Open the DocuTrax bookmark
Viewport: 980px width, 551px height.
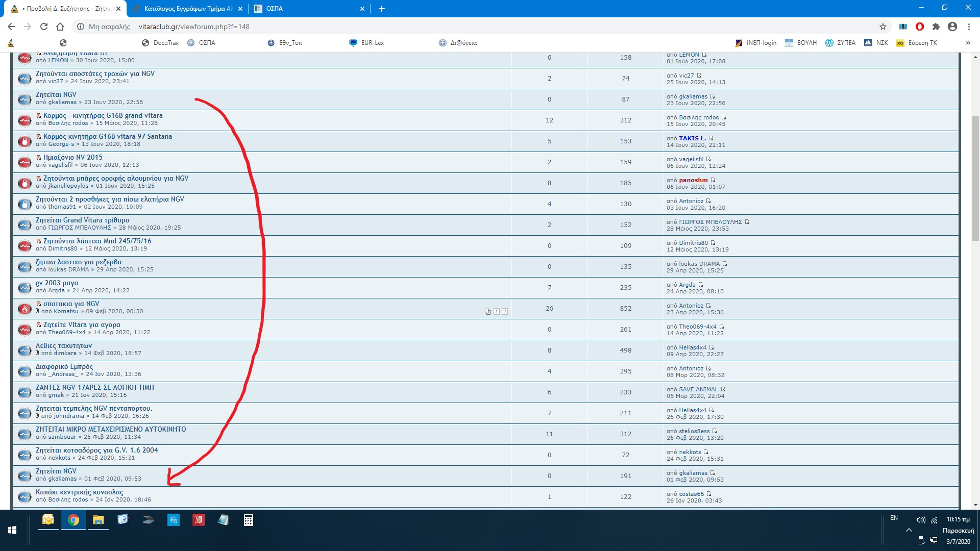[x=160, y=43]
